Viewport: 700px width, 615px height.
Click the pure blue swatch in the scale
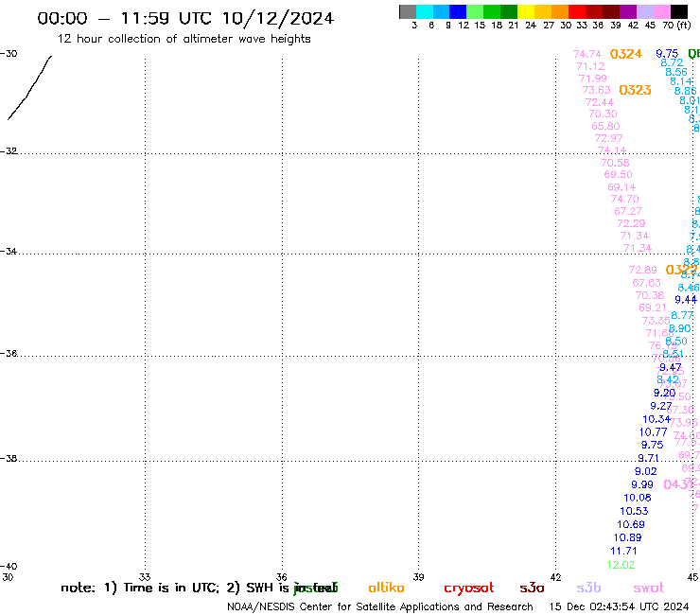[x=458, y=11]
